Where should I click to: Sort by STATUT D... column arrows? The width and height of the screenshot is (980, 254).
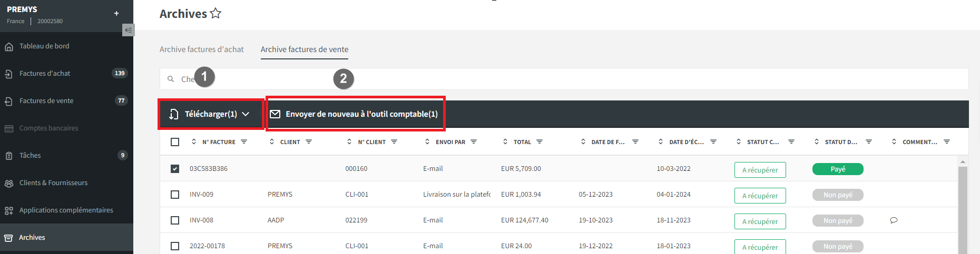click(817, 141)
